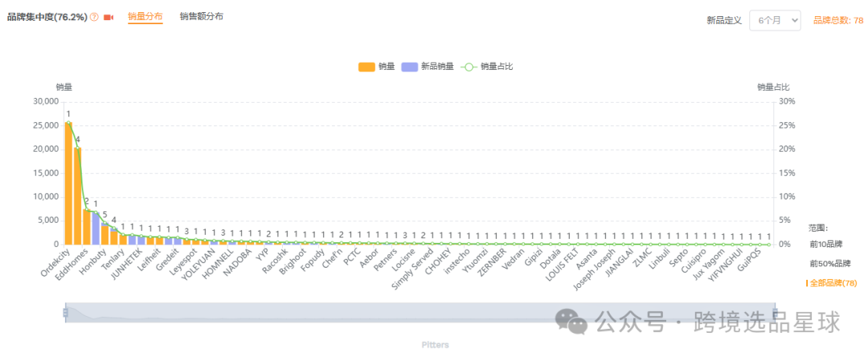Click the EddHomes orange bar
868x357 pixels.
coord(78,195)
